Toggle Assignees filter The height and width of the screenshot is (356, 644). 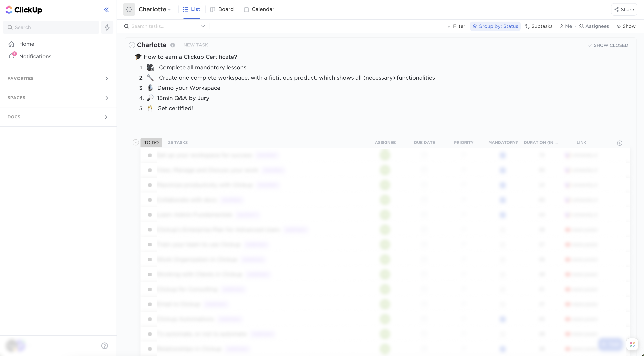click(x=594, y=26)
